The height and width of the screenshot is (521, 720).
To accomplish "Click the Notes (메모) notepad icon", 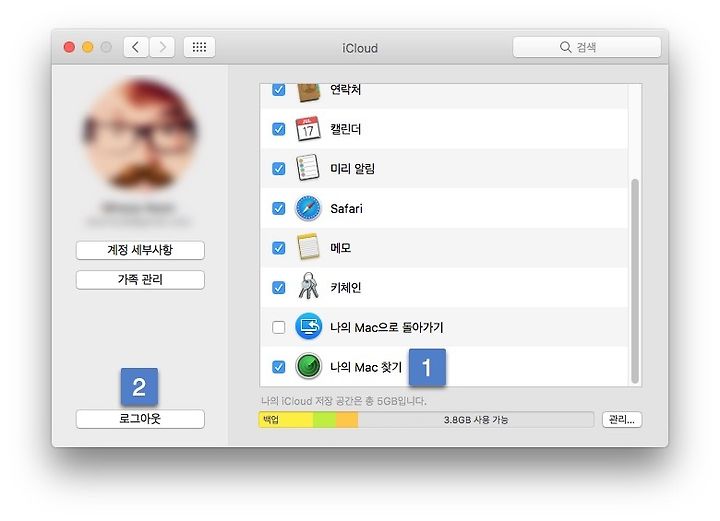I will point(308,247).
